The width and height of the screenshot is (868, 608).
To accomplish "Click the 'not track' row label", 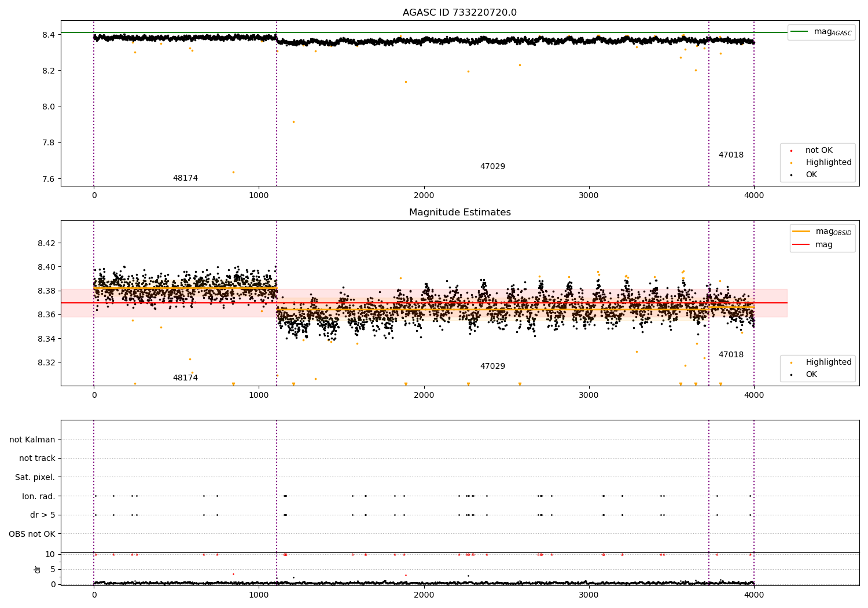I will pyautogui.click(x=37, y=459).
